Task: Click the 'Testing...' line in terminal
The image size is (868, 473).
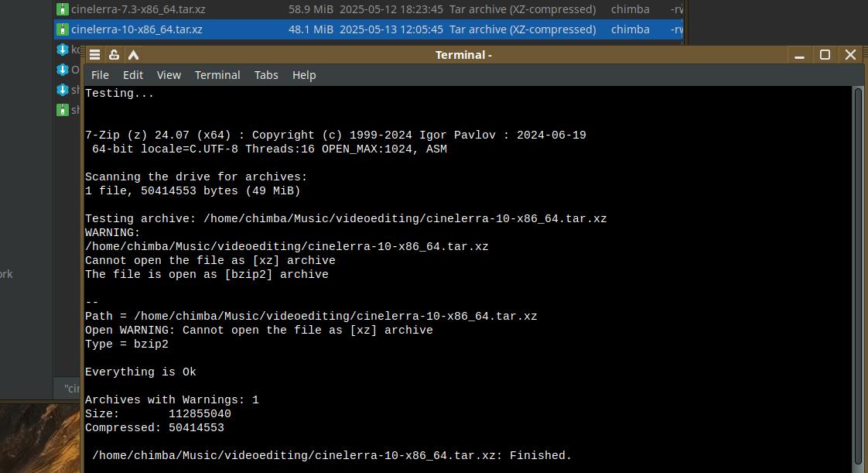Action: point(120,93)
